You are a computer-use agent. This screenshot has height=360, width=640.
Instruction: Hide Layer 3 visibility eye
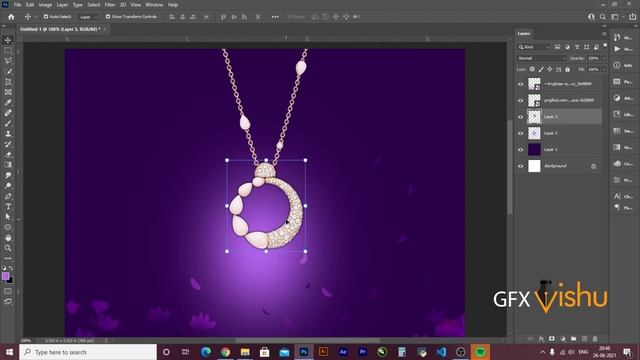[x=520, y=117]
